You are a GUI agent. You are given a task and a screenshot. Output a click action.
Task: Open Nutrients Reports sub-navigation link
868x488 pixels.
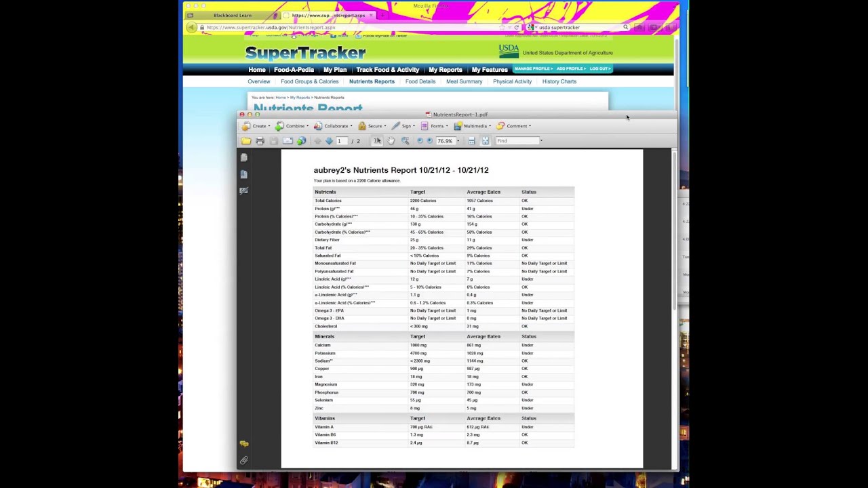(372, 81)
